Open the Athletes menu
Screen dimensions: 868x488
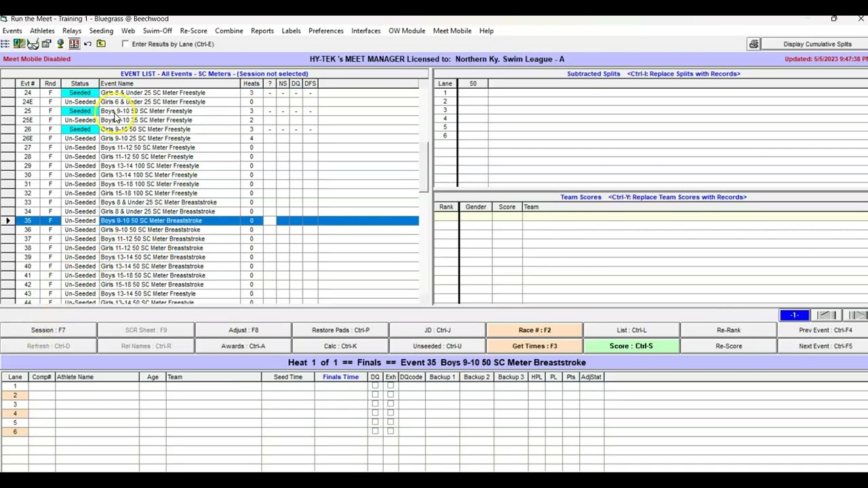pos(42,30)
